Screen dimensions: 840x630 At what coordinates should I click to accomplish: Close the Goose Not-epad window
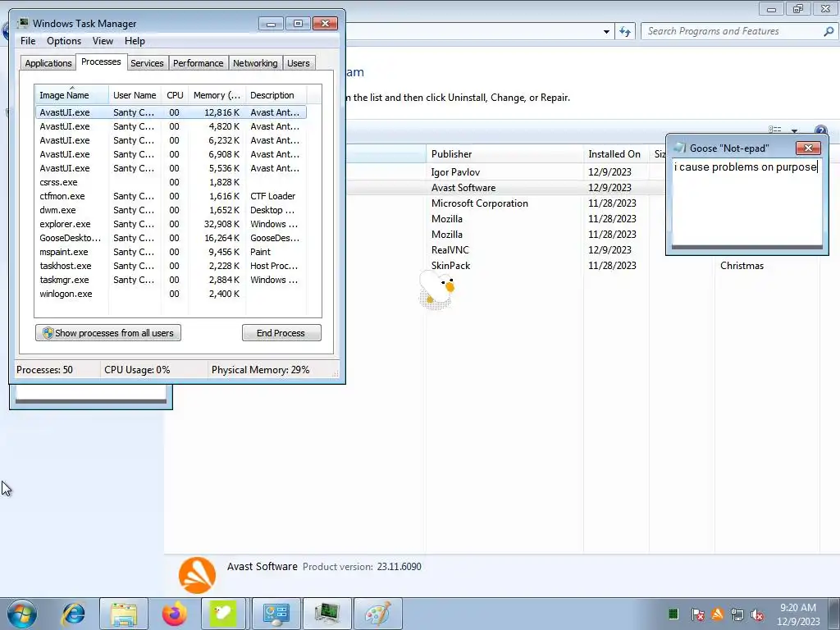click(808, 148)
